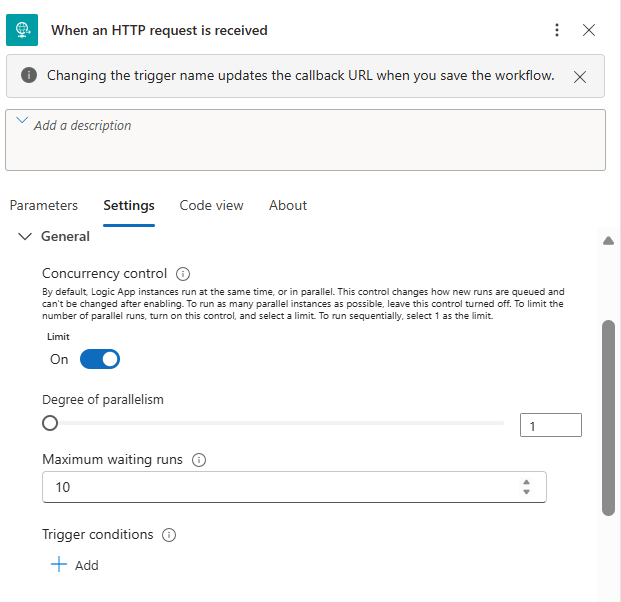Decrease Maximum waiting runs with down arrow
This screenshot has width=621, height=602.
tap(527, 492)
